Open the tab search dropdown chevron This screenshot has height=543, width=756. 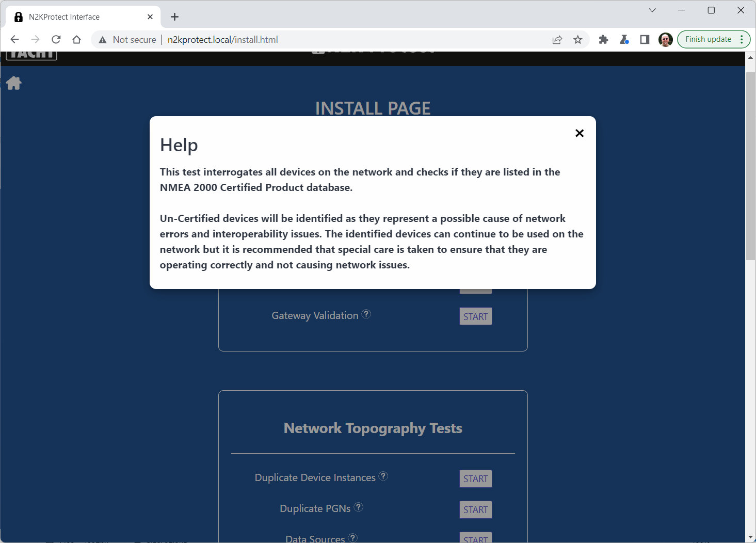click(x=652, y=10)
